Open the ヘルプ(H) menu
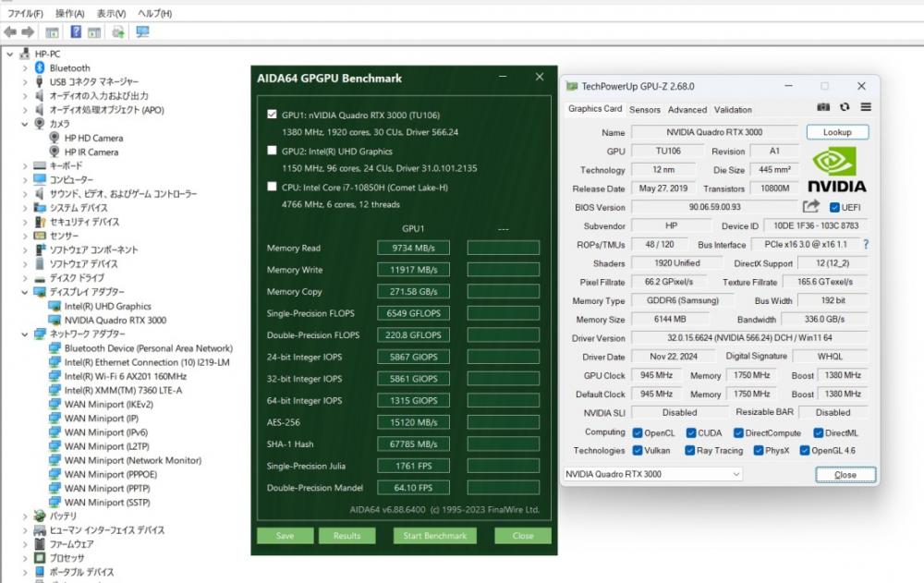This screenshot has height=583, width=924. 154,13
